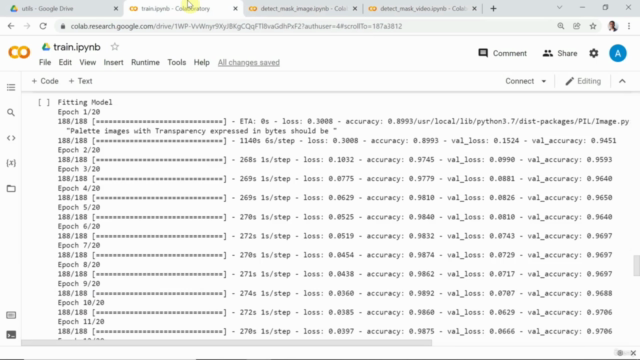This screenshot has width=640, height=360.
Task: Open the account avatar 'A'
Action: (x=618, y=53)
